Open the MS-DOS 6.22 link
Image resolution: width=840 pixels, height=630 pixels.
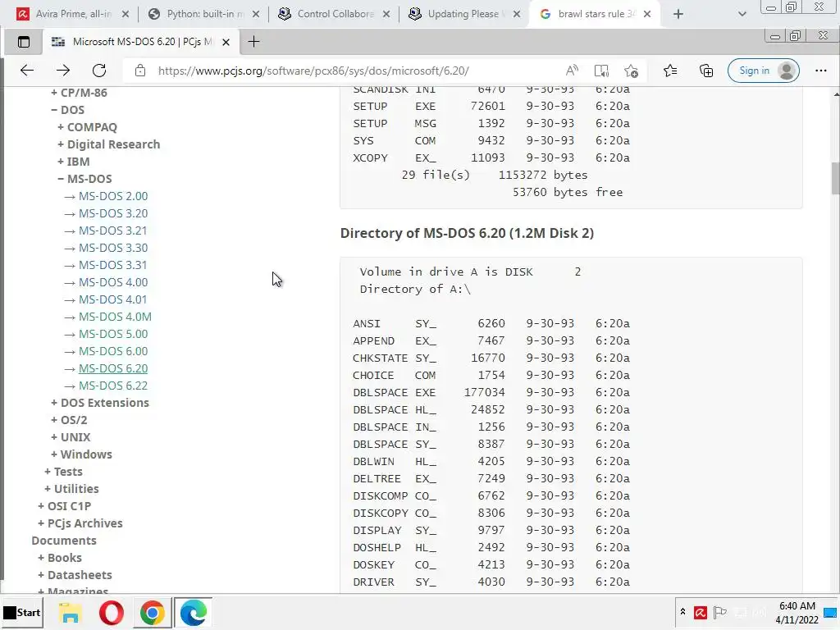tap(113, 386)
